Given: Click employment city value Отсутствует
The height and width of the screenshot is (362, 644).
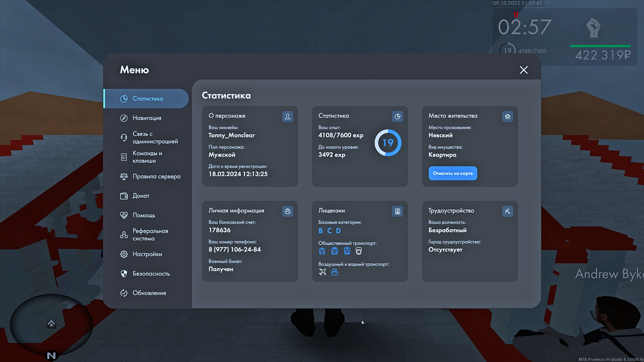Looking at the screenshot, I should coord(446,249).
